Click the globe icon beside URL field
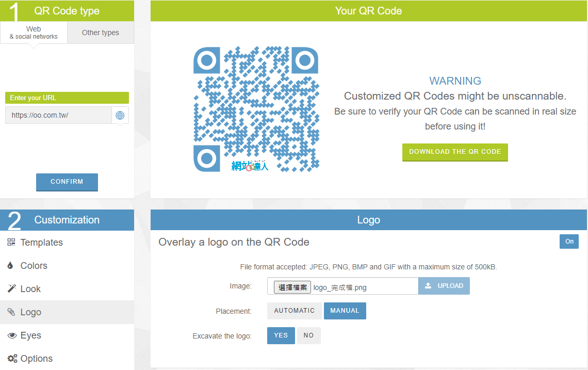Screen dimensions: 588x370 point(120,115)
